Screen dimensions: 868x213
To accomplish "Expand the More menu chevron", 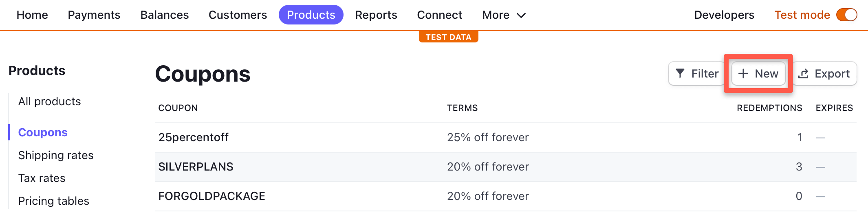I will click(521, 16).
